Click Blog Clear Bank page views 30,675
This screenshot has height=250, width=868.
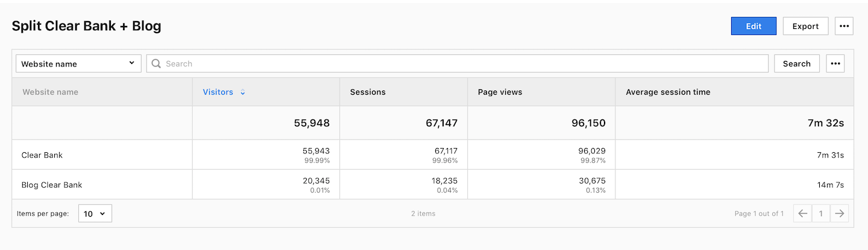tap(592, 181)
